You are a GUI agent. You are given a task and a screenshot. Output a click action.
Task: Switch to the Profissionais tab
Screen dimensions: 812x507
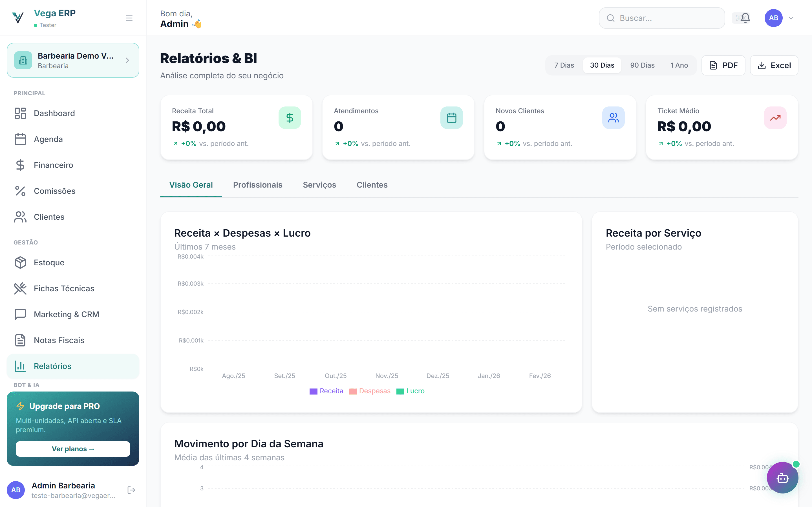point(257,185)
